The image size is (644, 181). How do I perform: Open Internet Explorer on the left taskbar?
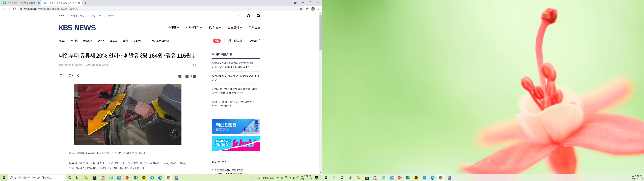click(x=111, y=178)
